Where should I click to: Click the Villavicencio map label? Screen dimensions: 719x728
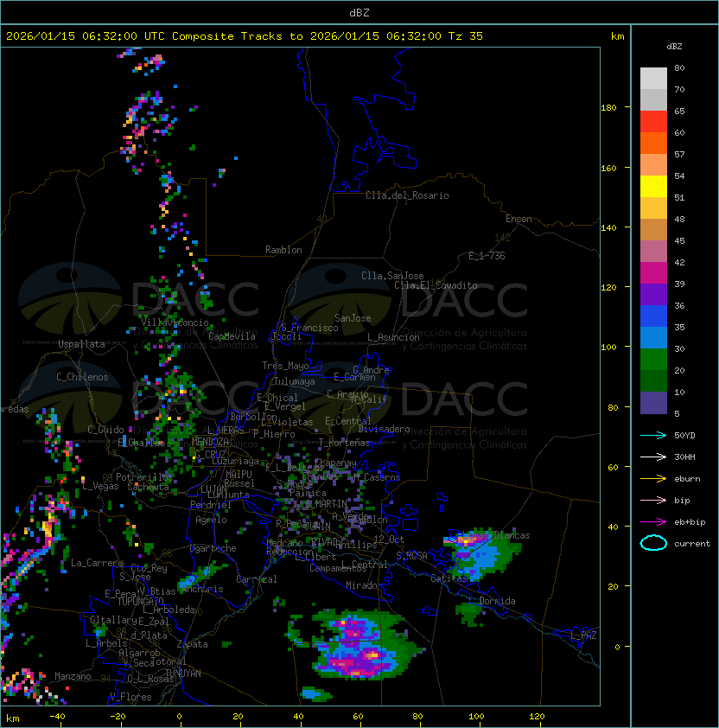click(x=175, y=322)
